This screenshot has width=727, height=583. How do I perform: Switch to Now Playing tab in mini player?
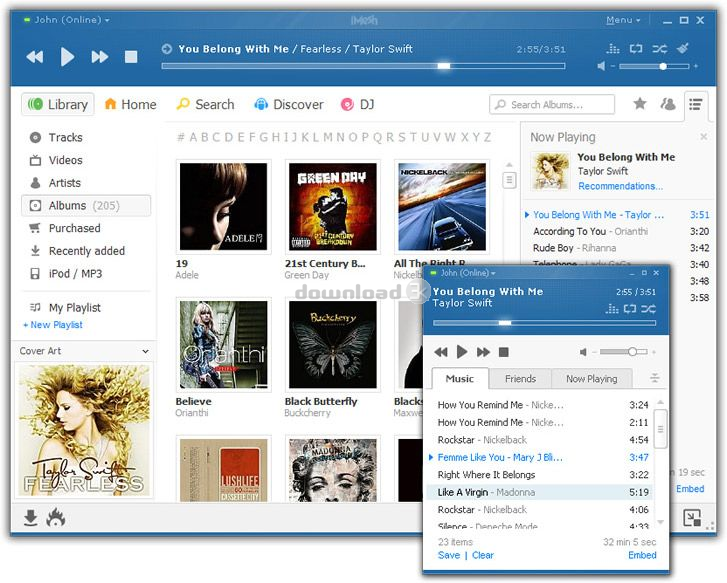[592, 379]
